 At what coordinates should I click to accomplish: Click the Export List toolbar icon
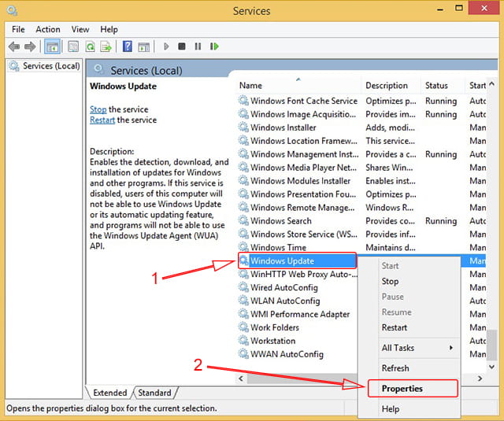point(106,47)
